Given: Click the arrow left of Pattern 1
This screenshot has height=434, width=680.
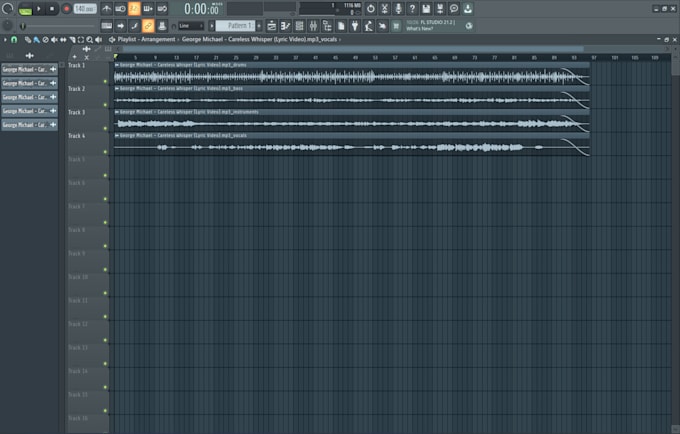Looking at the screenshot, I should click(x=212, y=26).
